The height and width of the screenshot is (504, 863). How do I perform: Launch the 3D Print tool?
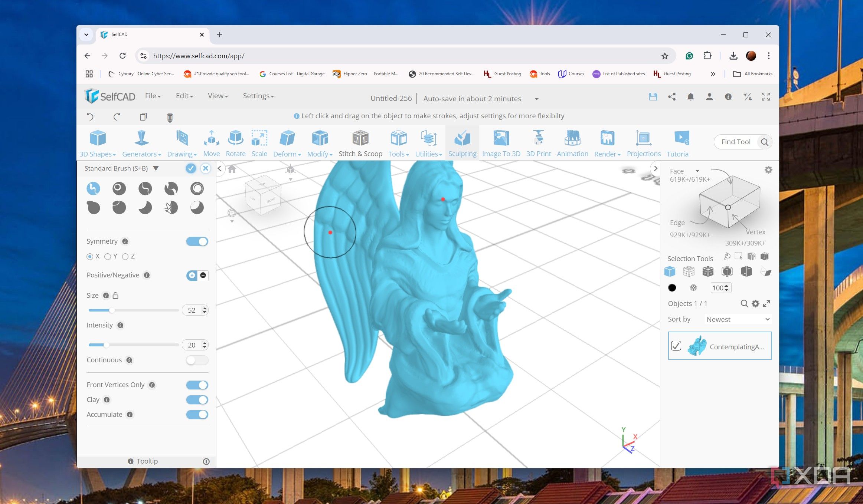(x=538, y=144)
